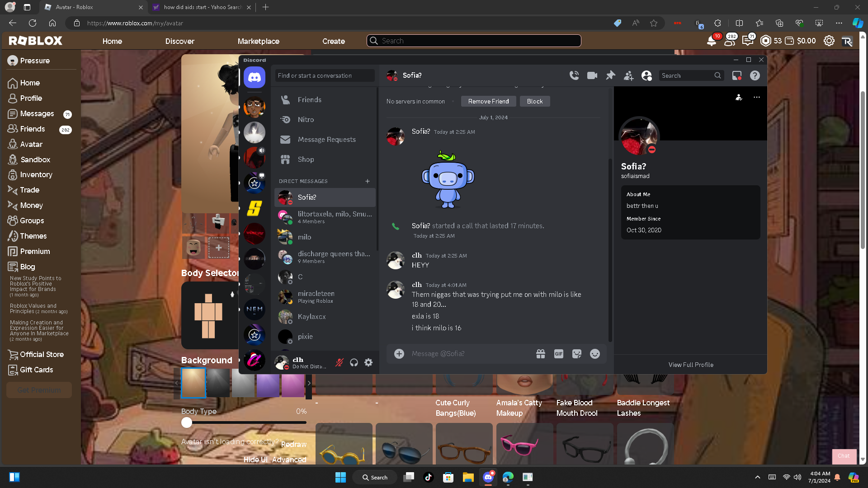The image size is (868, 488).
Task: Open more options on Sofia's profile panel
Action: pyautogui.click(x=757, y=97)
